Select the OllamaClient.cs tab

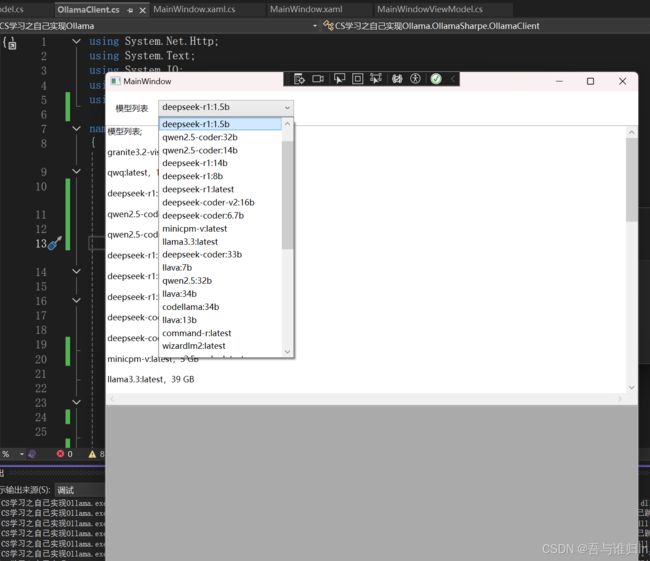[88, 10]
